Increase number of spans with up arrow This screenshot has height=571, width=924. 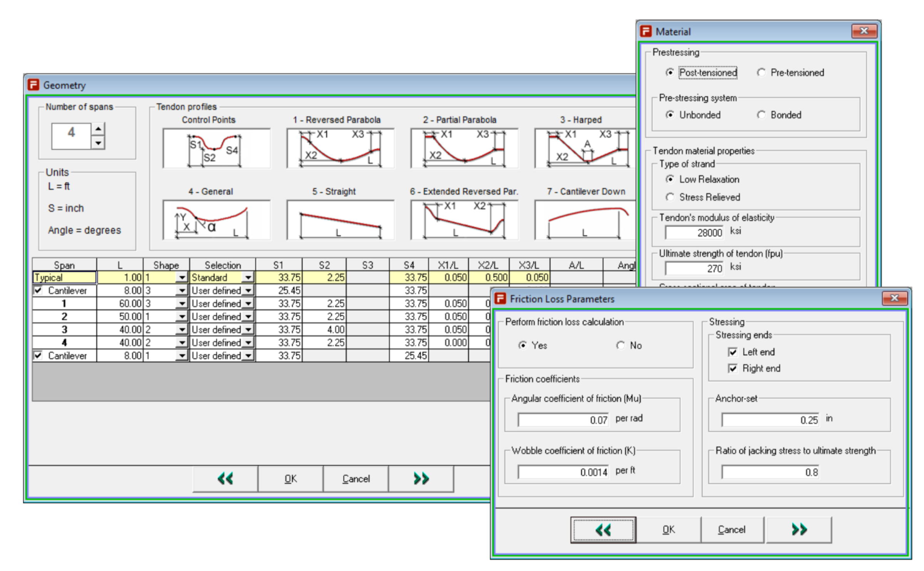pyautogui.click(x=99, y=129)
